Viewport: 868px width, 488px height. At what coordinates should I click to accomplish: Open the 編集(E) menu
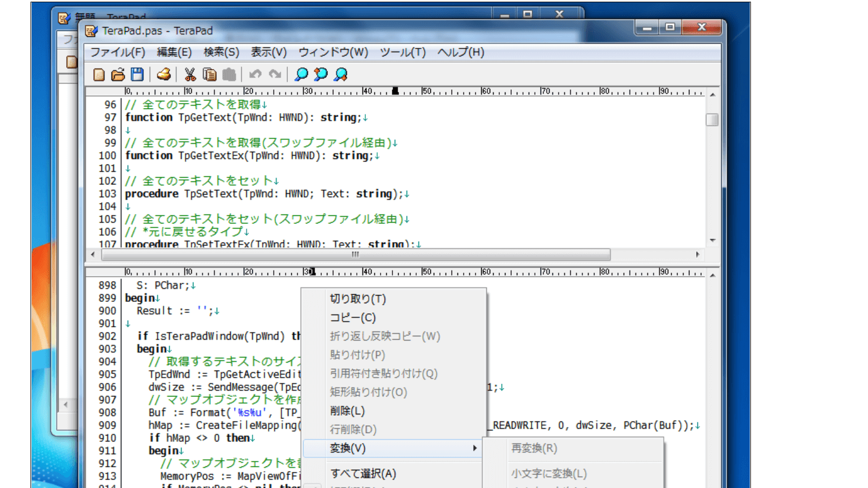pyautogui.click(x=174, y=53)
